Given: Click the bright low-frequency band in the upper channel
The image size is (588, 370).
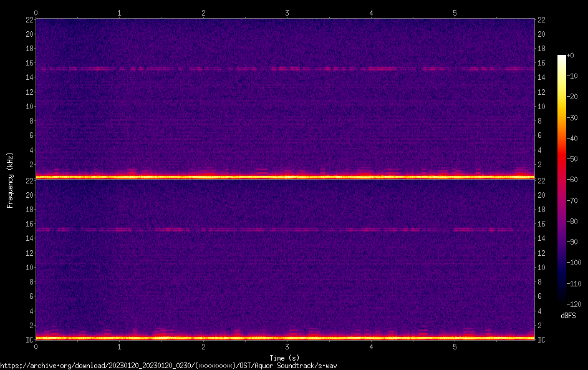Looking at the screenshot, I should tap(284, 177).
